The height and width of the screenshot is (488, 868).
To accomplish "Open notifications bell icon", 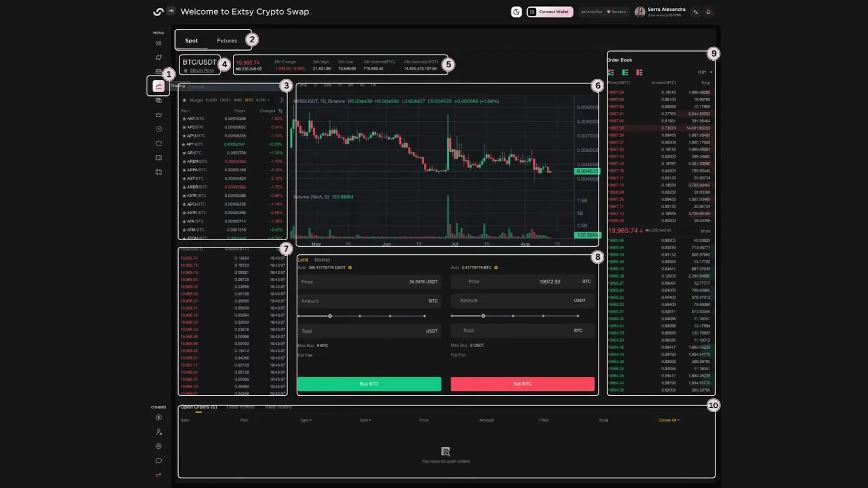I will 708,12.
